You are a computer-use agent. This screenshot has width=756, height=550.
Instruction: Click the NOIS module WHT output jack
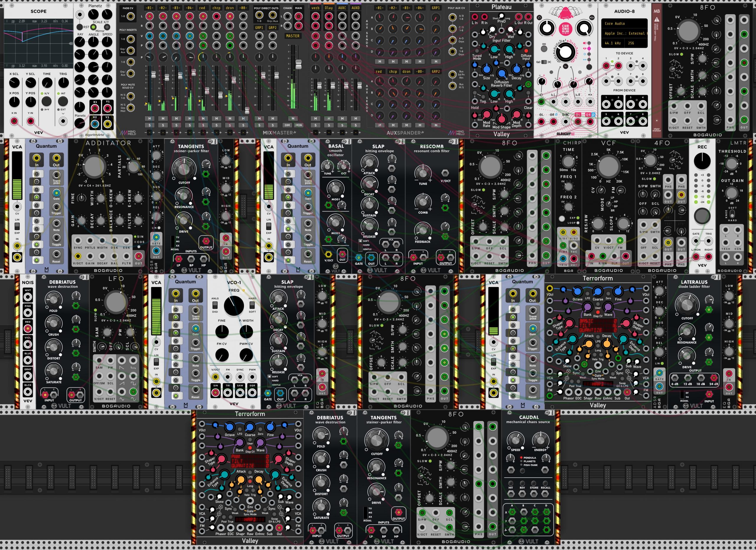click(x=28, y=297)
